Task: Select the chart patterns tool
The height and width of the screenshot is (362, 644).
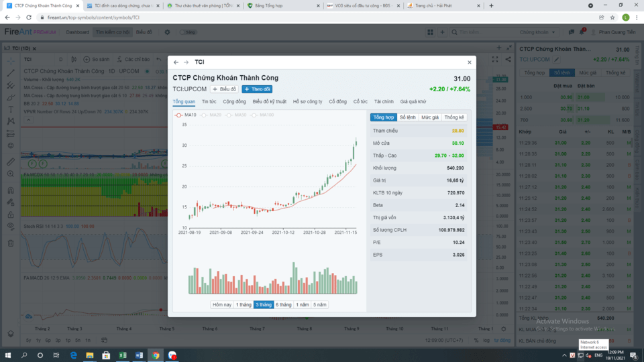Action: 11,121
